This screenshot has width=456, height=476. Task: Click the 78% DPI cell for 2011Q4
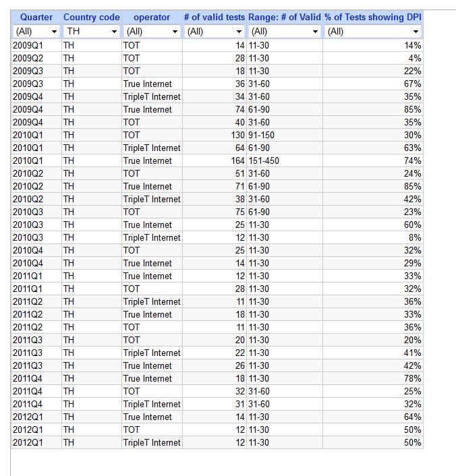pyautogui.click(x=373, y=378)
